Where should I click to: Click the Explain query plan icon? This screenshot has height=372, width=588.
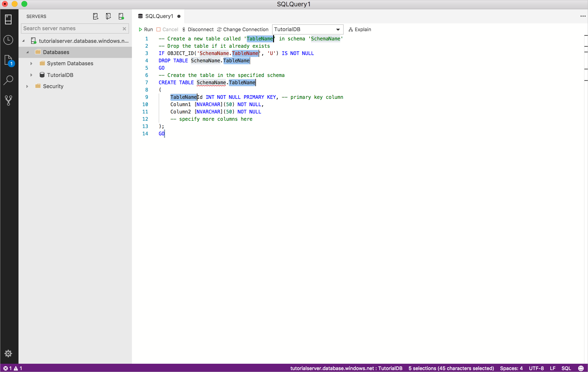coord(351,29)
